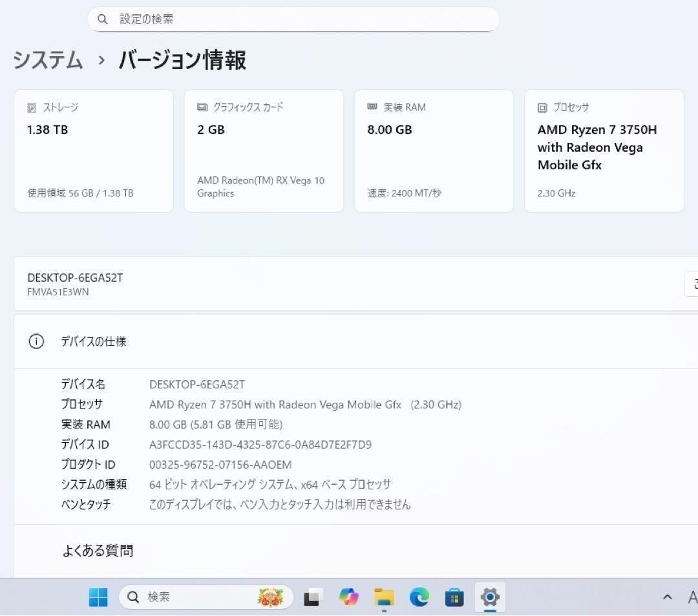Select the グラフィックス カード spec card

pyautogui.click(x=263, y=150)
